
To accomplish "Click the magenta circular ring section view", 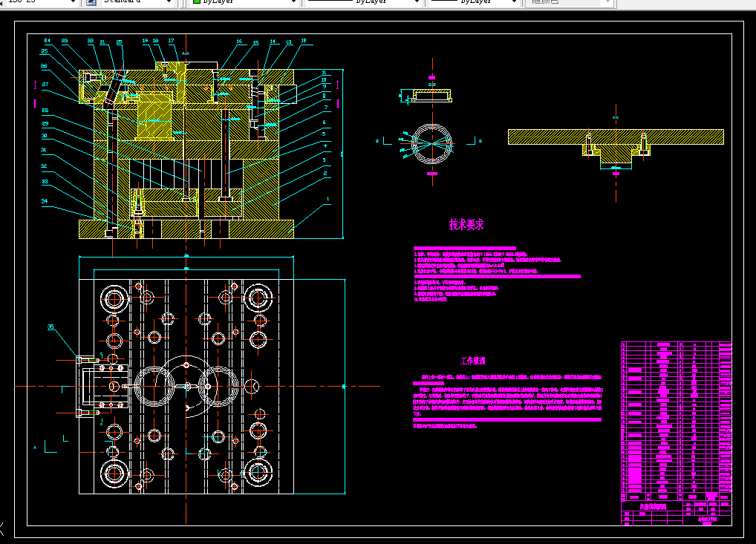I will click(432, 143).
